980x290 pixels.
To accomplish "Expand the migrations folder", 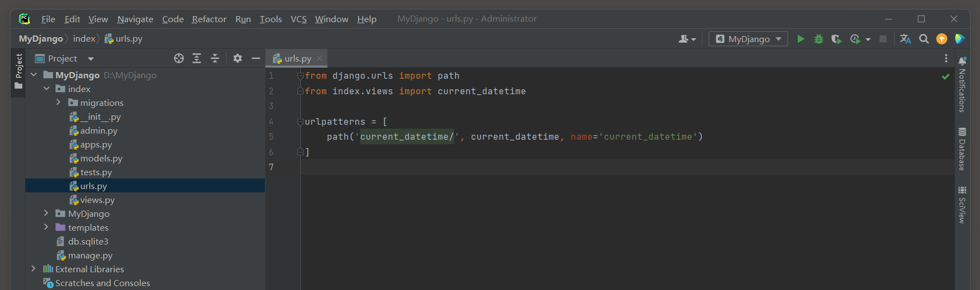I will (58, 103).
